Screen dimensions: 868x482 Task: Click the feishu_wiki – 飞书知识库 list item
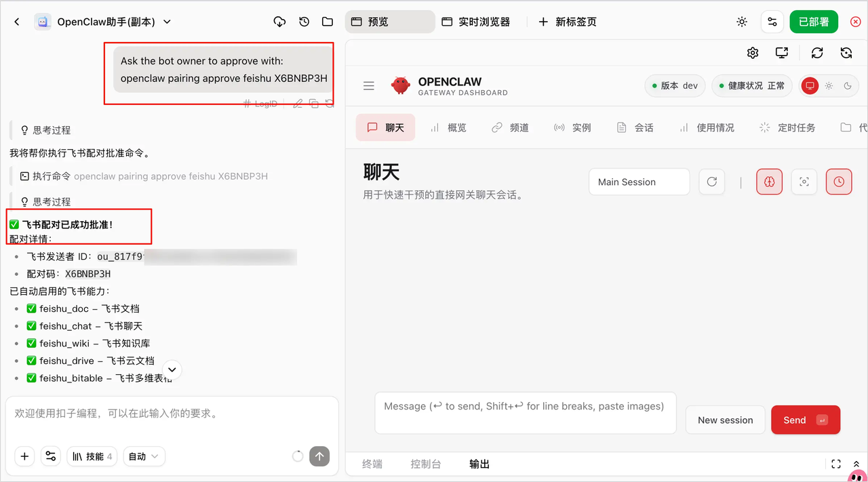pos(88,344)
